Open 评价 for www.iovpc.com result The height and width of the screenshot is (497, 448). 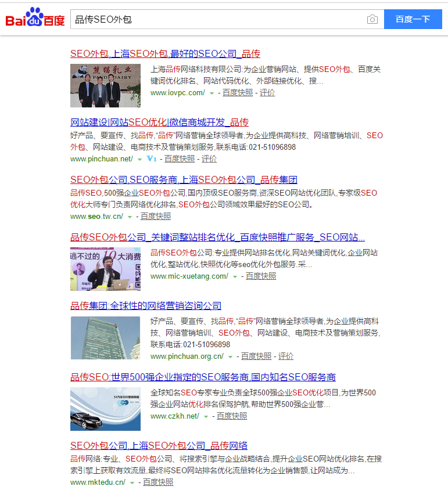coord(267,92)
